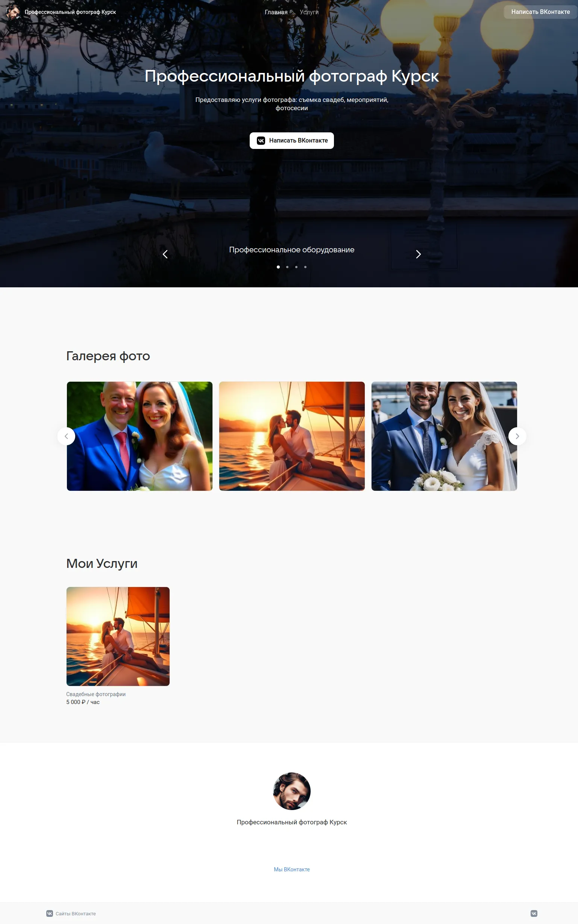Open the Главная menu item
Screen dimensions: 578x924
pos(276,12)
